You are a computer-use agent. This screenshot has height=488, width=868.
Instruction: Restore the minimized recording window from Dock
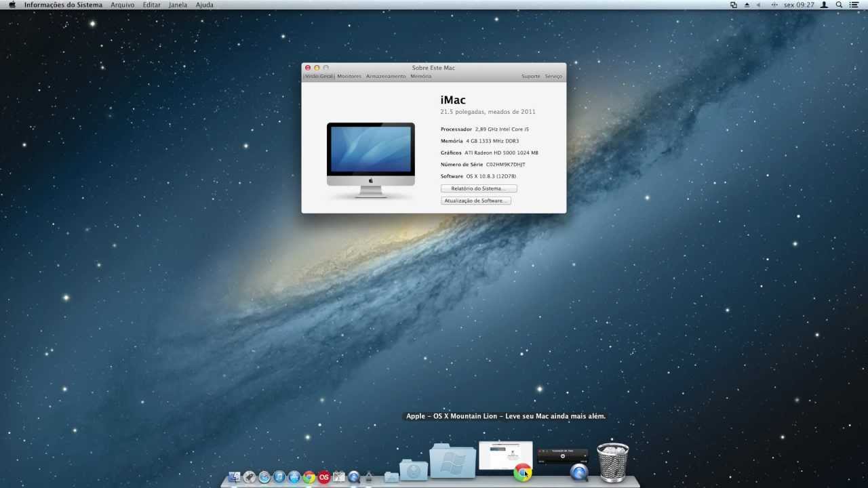[563, 456]
